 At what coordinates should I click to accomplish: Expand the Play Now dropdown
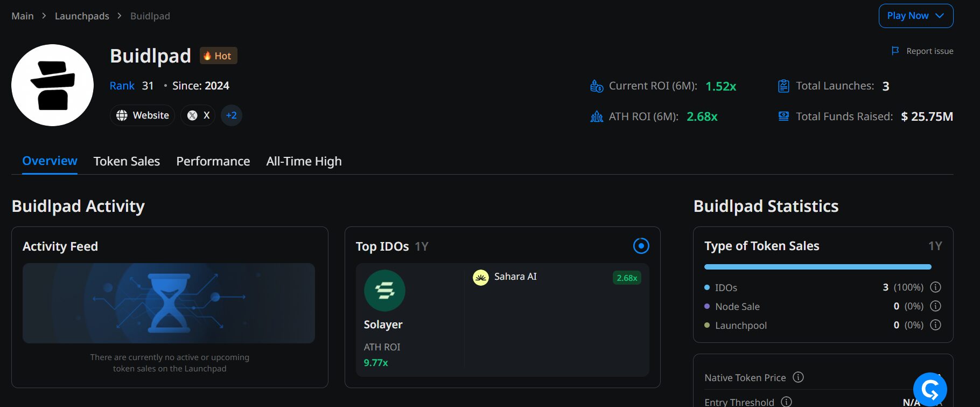(916, 16)
